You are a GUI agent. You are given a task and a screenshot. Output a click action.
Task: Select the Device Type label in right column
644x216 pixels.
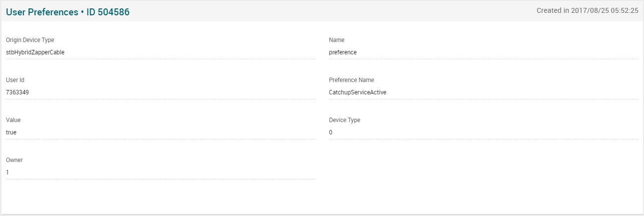[x=344, y=120]
